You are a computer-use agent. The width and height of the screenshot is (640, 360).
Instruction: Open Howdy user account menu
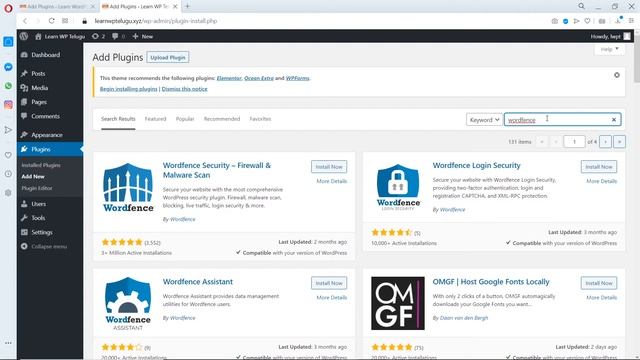coord(611,36)
